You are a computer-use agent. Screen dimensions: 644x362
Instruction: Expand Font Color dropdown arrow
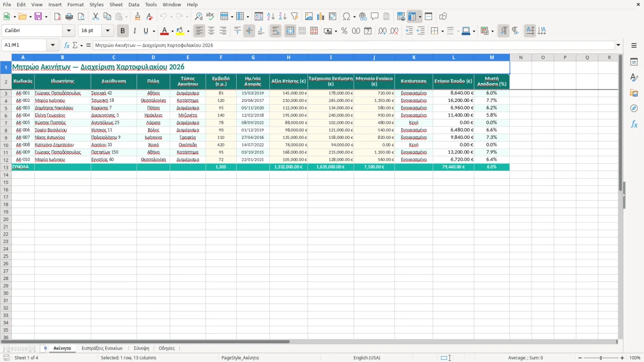click(172, 31)
